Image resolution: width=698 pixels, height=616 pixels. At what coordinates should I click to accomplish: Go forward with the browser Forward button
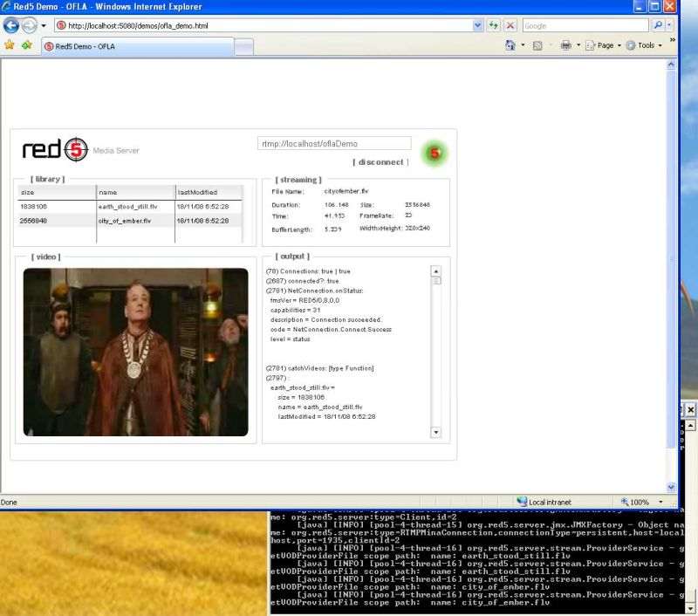(30, 26)
